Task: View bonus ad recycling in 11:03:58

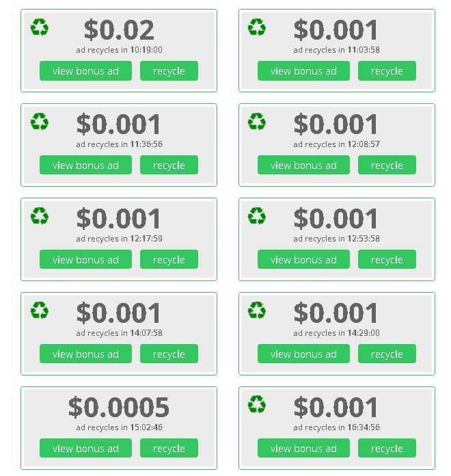Action: 303,70
